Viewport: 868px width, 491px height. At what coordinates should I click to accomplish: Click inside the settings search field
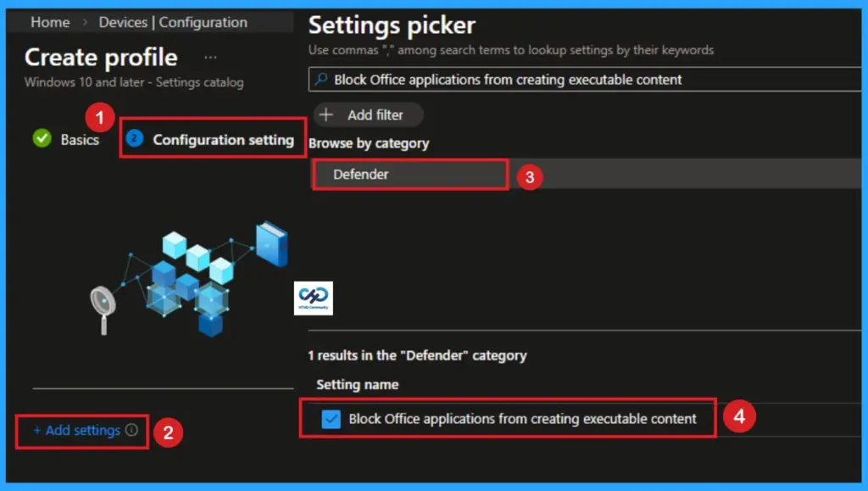coord(551,79)
